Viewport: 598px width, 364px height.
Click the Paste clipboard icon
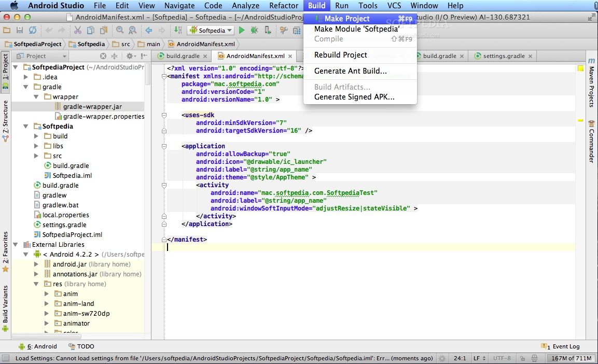pyautogui.click(x=104, y=30)
